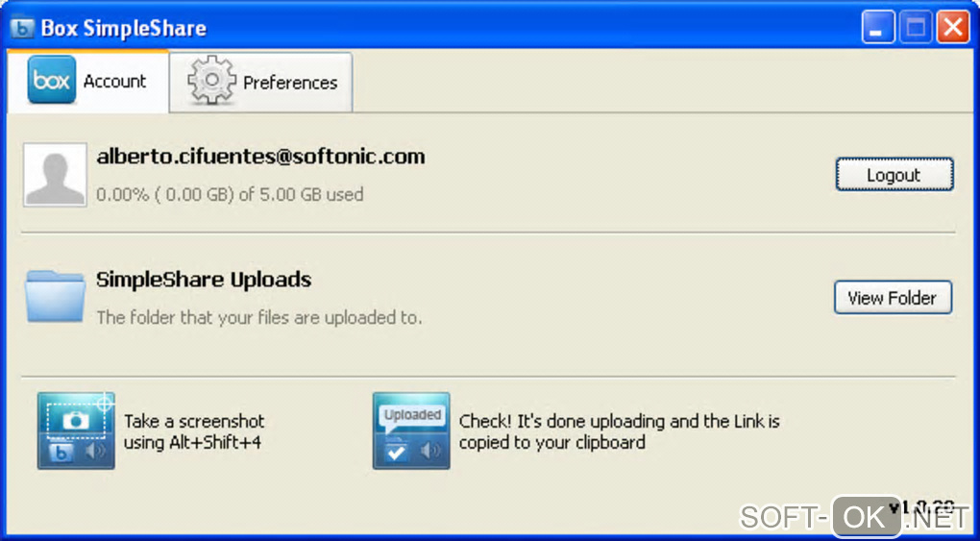Click the camera screenshot illustration icon

[x=76, y=430]
